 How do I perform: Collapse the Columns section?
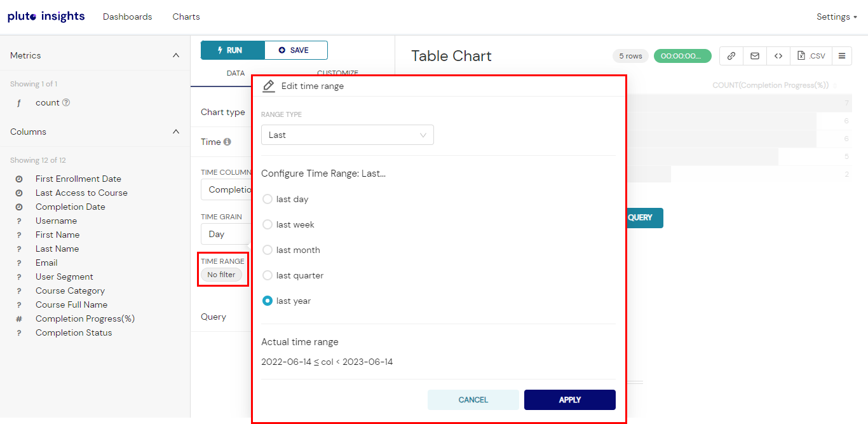point(176,132)
